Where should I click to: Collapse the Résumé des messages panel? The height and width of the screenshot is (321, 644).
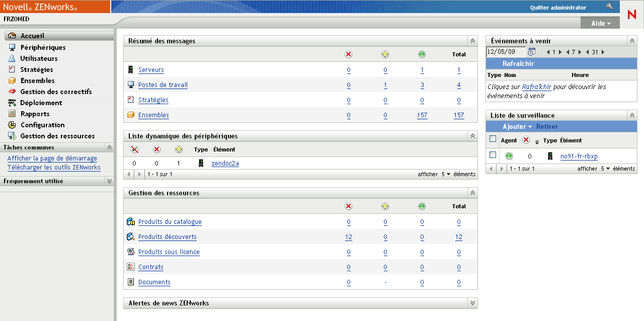[472, 41]
